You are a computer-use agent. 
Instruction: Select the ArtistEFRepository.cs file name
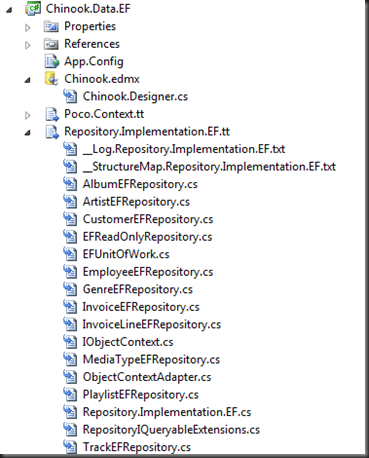[x=136, y=202]
